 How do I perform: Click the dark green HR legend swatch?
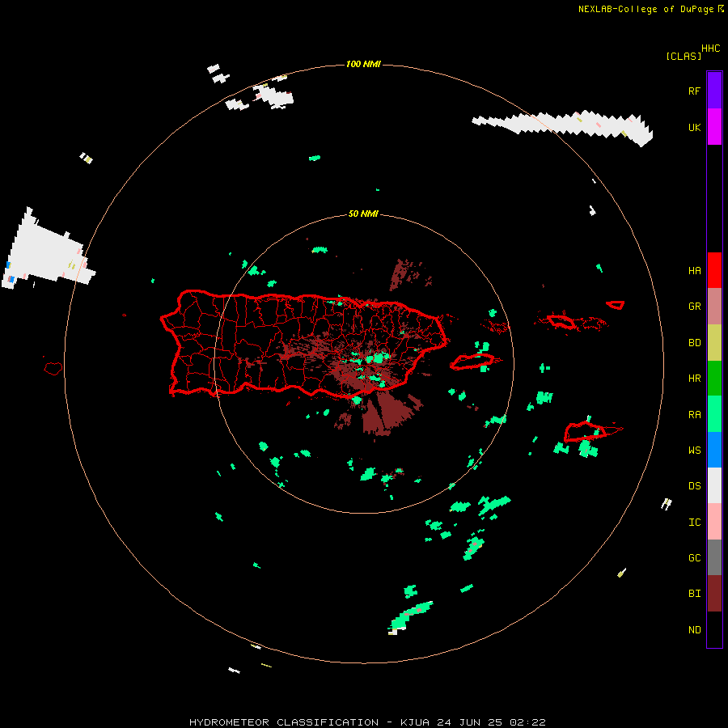click(714, 378)
